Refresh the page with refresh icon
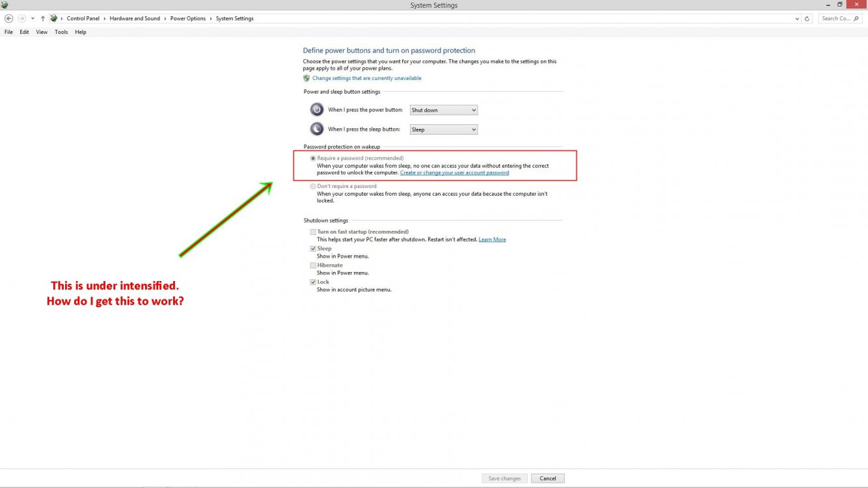The height and width of the screenshot is (488, 868). [807, 19]
